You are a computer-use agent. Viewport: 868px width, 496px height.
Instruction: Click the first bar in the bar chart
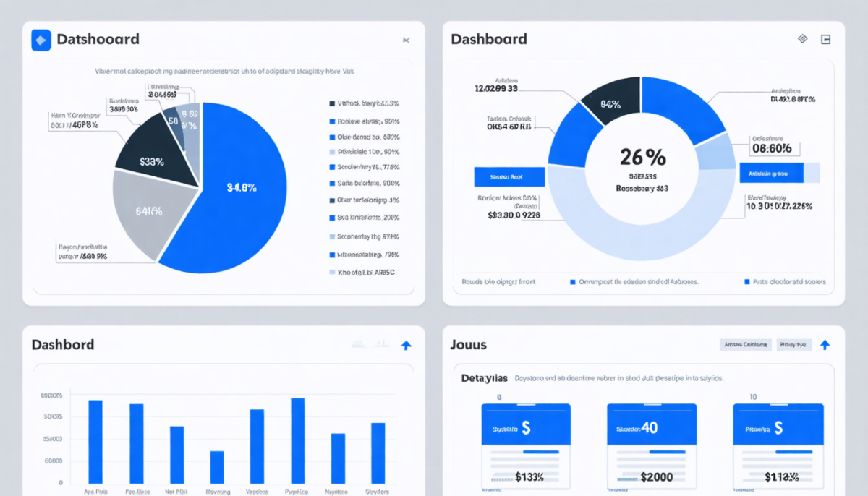coord(95,442)
